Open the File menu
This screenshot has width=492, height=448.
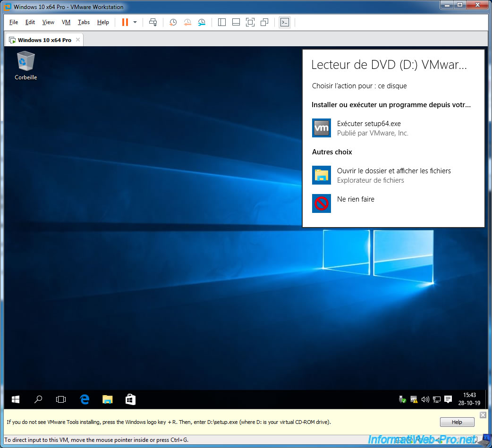point(14,22)
